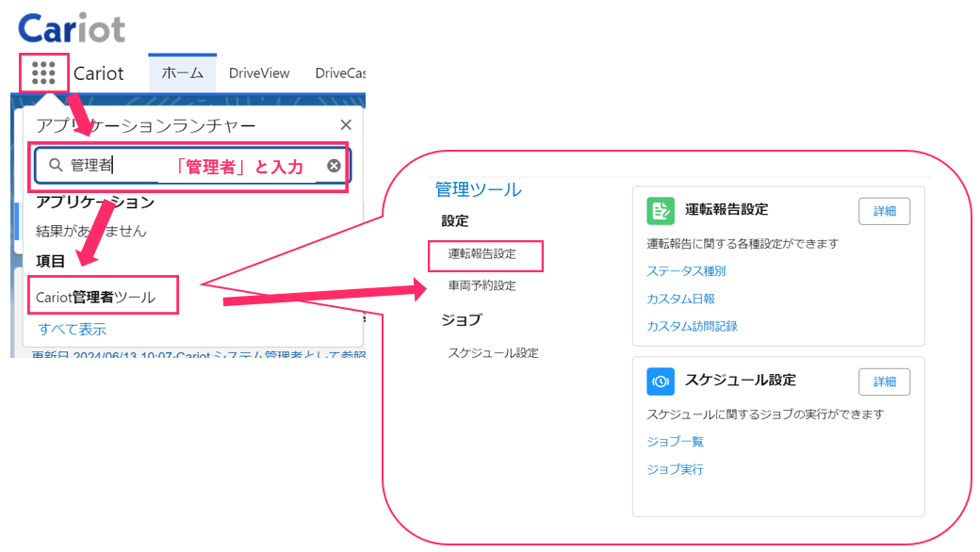The height and width of the screenshot is (552, 980).
Task: Open the DriveCast tab
Action: point(340,73)
